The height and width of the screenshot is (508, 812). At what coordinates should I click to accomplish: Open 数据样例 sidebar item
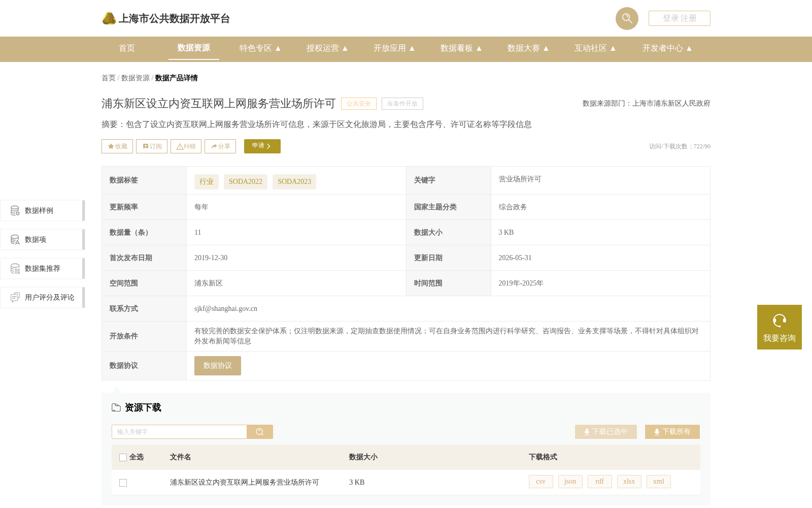point(43,210)
